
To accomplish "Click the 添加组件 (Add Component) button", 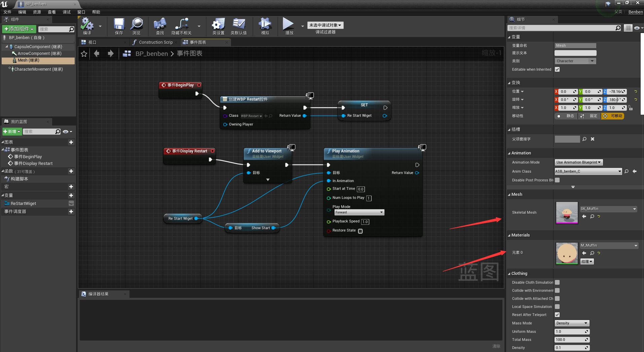I will [19, 29].
